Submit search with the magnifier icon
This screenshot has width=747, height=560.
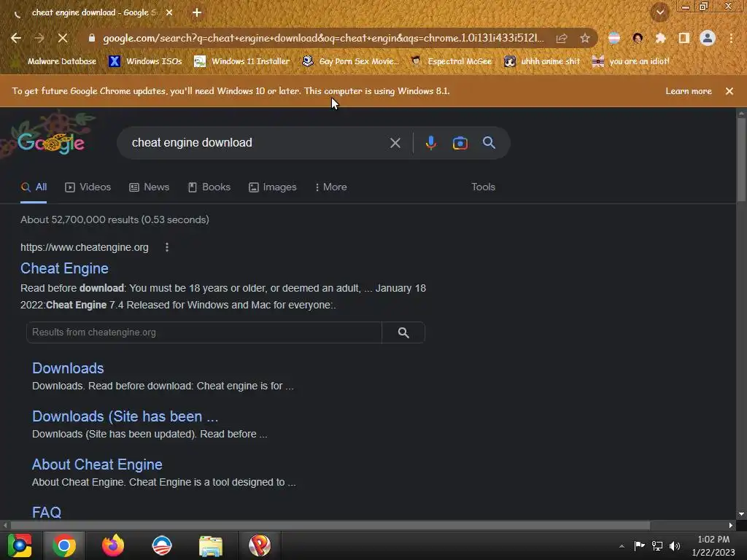pyautogui.click(x=489, y=142)
